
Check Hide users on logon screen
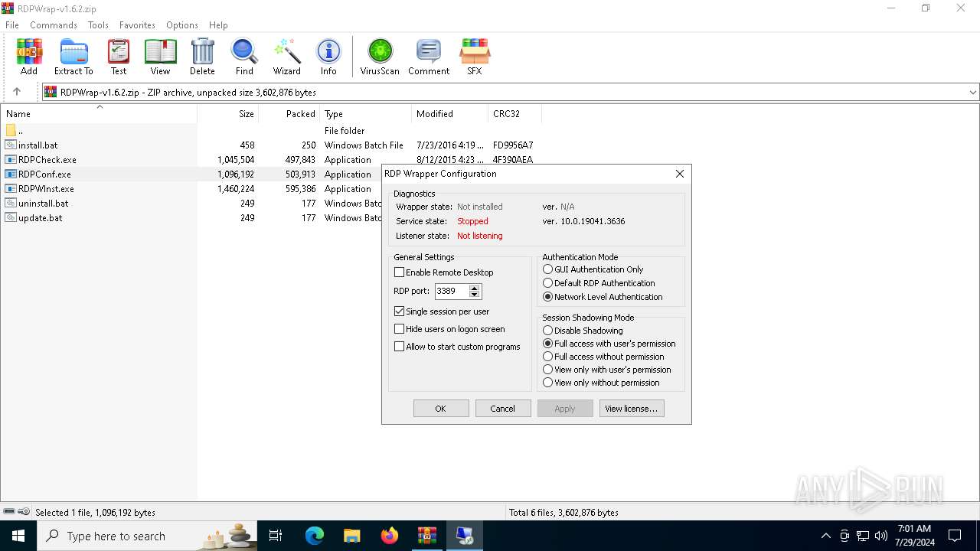[399, 329]
